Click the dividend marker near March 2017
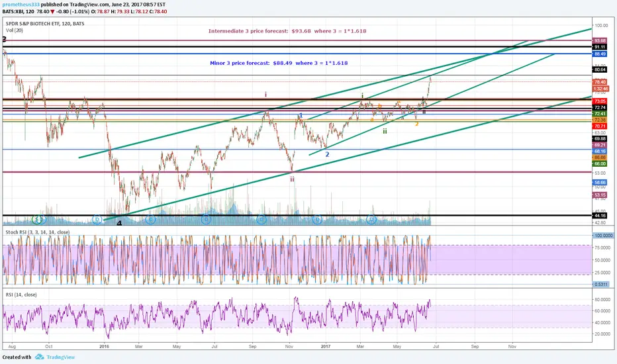The height and width of the screenshot is (364, 617). 371,219
